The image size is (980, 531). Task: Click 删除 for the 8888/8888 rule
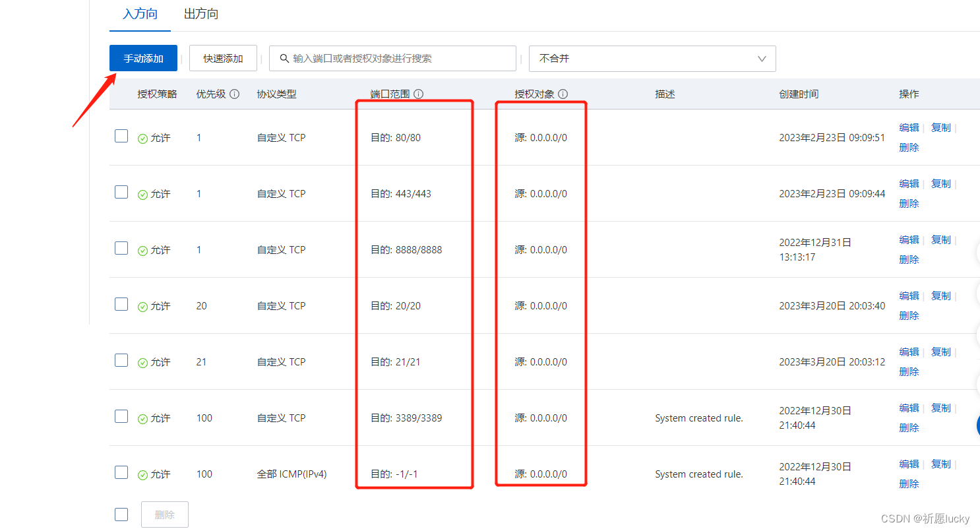coord(909,259)
